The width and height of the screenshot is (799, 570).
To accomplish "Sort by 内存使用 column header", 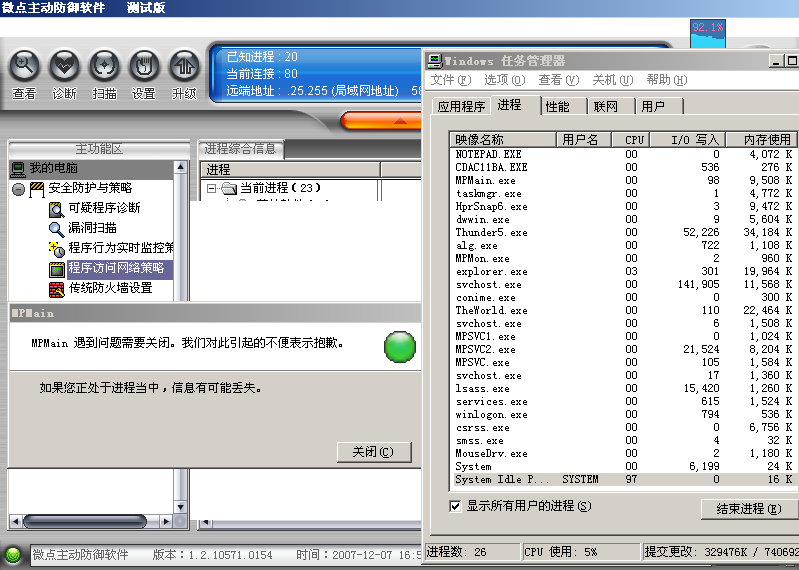I will point(762,140).
